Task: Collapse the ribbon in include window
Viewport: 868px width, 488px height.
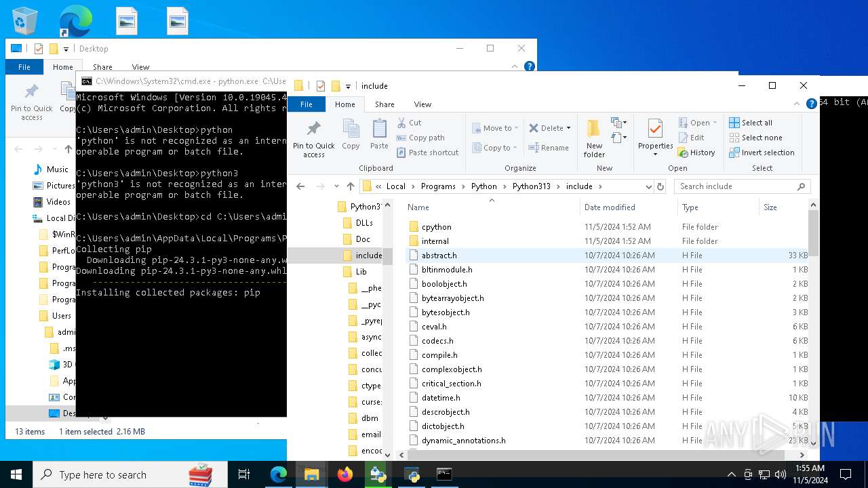Action: coord(797,104)
